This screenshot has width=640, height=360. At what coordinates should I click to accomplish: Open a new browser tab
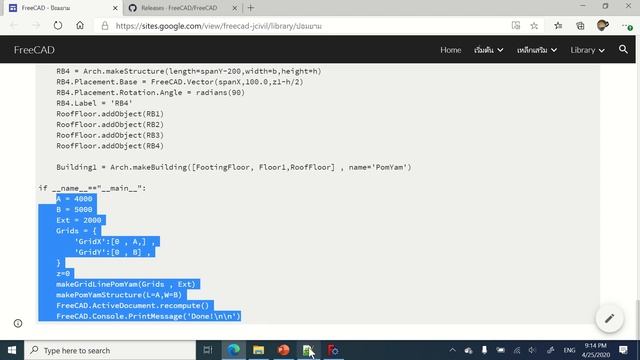pyautogui.click(x=251, y=8)
